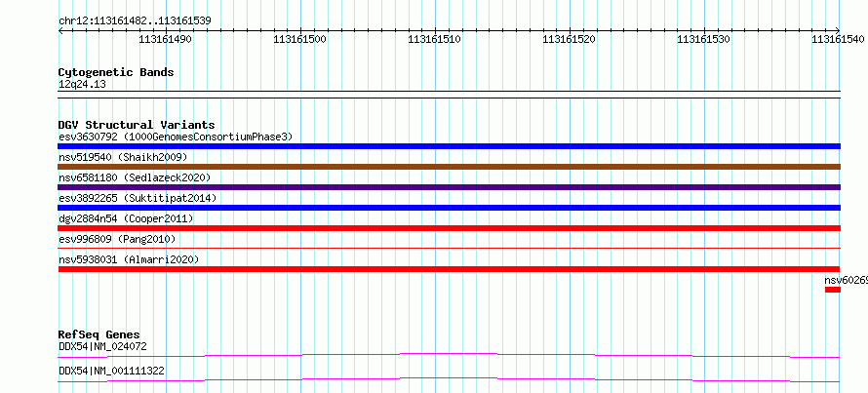868x393 pixels.
Task: Click the partially visible nsv60269 variant label
Action: (x=846, y=280)
